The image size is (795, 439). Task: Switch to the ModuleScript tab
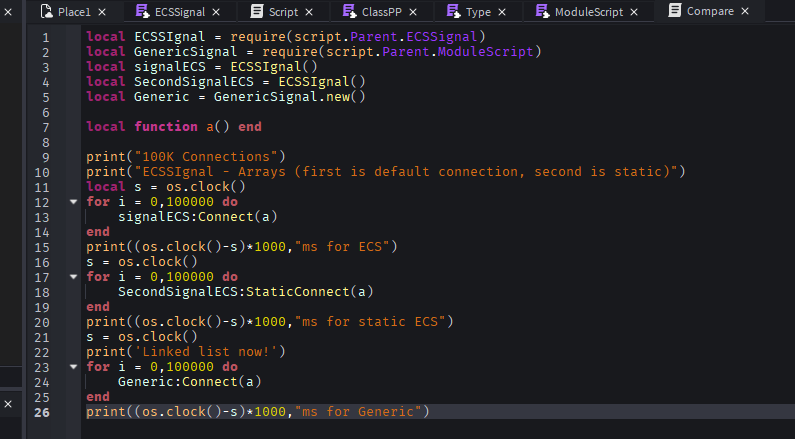pyautogui.click(x=589, y=12)
